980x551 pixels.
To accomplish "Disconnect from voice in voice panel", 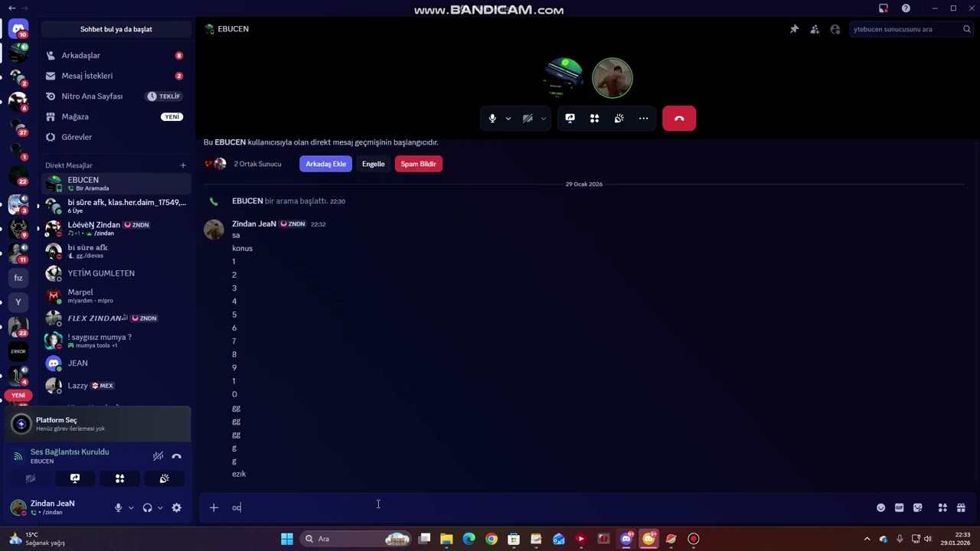I will point(177,456).
